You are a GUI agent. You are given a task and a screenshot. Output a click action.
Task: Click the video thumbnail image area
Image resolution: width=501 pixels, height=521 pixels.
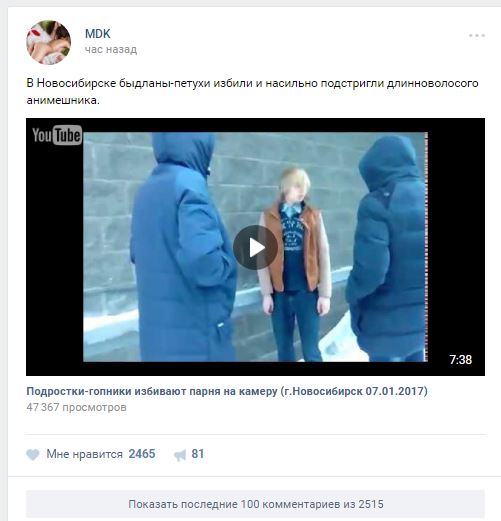click(x=255, y=247)
